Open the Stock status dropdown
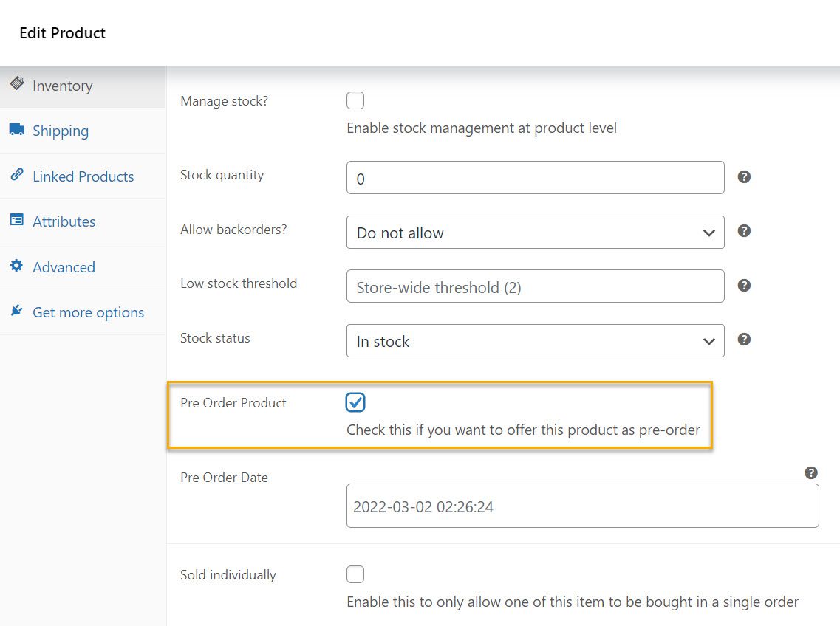 [535, 340]
